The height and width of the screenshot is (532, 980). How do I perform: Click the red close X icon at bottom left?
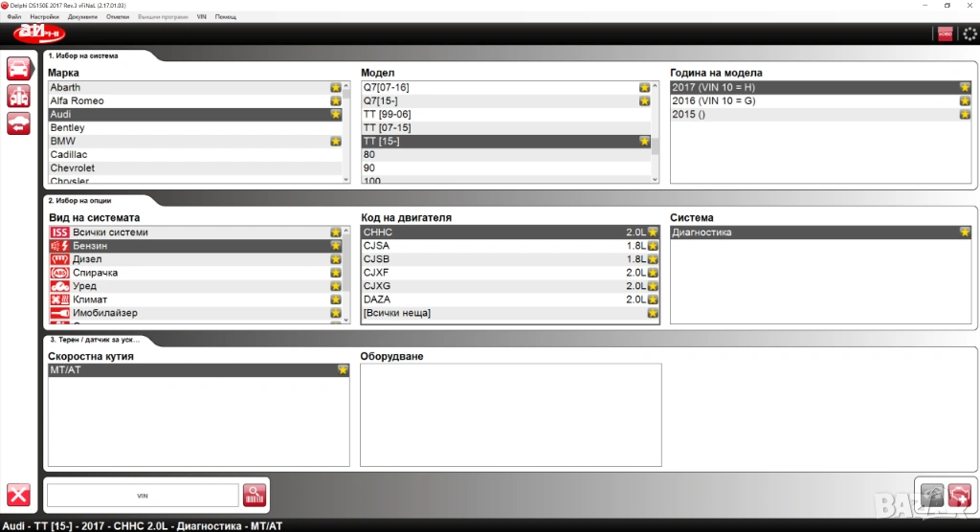pyautogui.click(x=18, y=495)
